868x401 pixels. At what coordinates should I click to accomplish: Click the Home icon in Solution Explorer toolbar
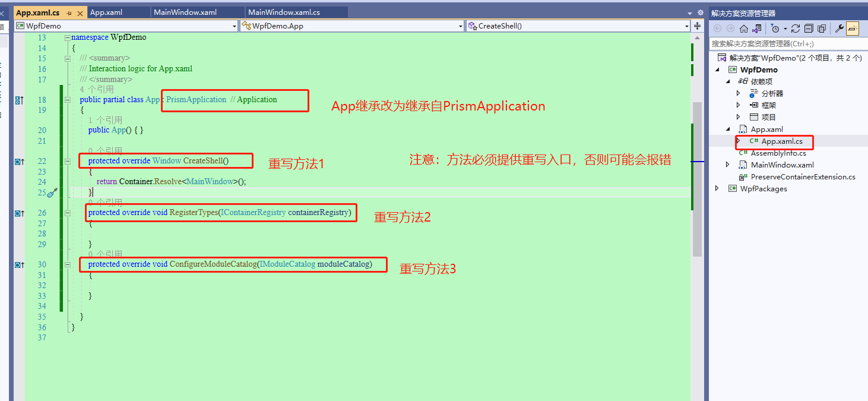pyautogui.click(x=743, y=28)
